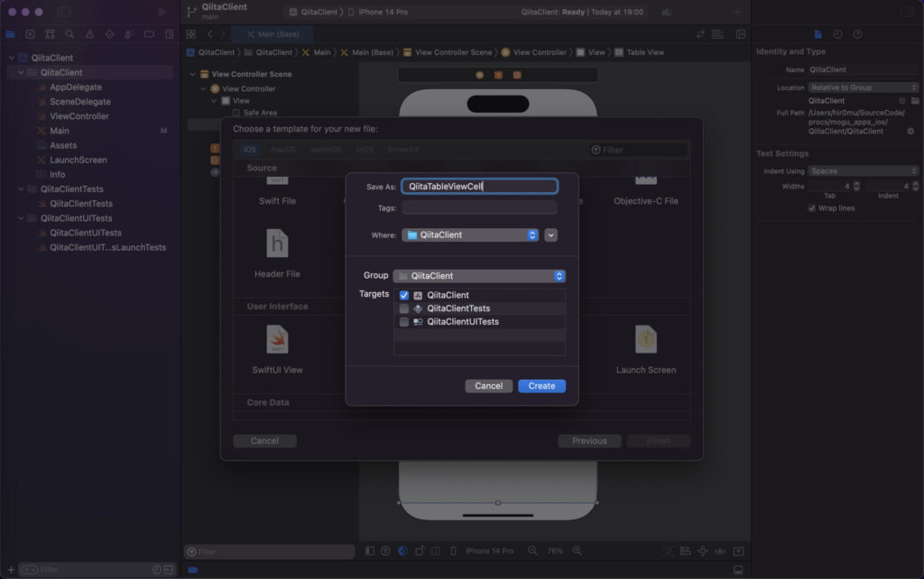
Task: Open the Adjust Editor Options menu
Action: tap(717, 34)
